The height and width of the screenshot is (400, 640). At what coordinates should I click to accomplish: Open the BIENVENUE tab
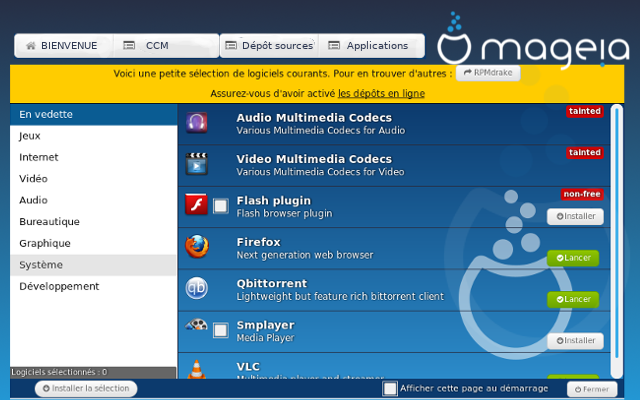pos(64,46)
